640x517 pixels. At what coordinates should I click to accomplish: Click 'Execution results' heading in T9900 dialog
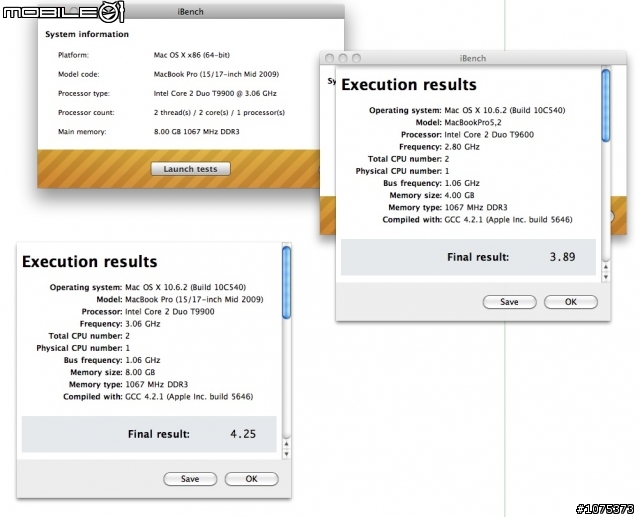tap(89, 262)
